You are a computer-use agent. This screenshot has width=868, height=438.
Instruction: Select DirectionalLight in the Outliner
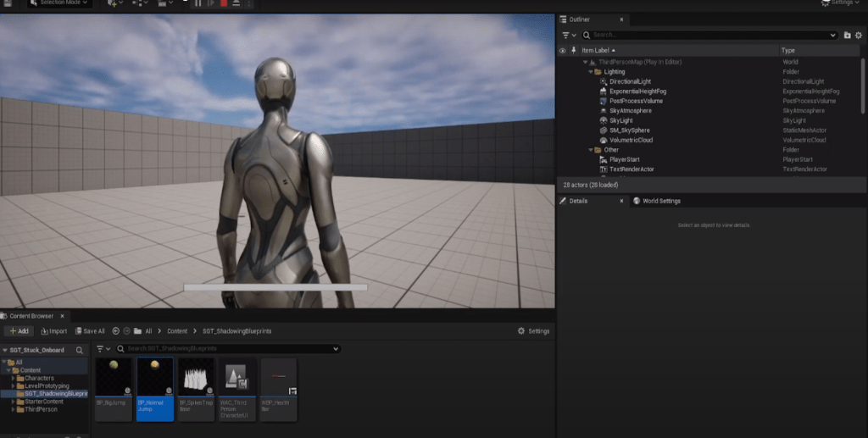pos(630,81)
